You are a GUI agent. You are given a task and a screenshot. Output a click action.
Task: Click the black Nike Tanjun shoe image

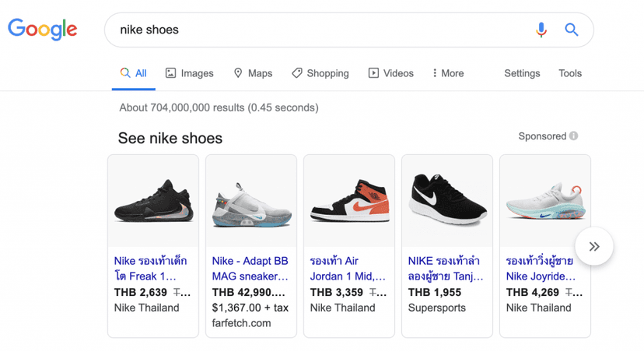447,201
